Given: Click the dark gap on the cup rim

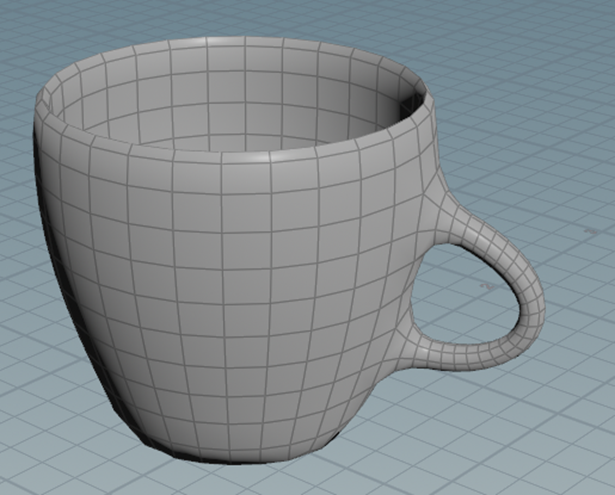Looking at the screenshot, I should point(412,104).
